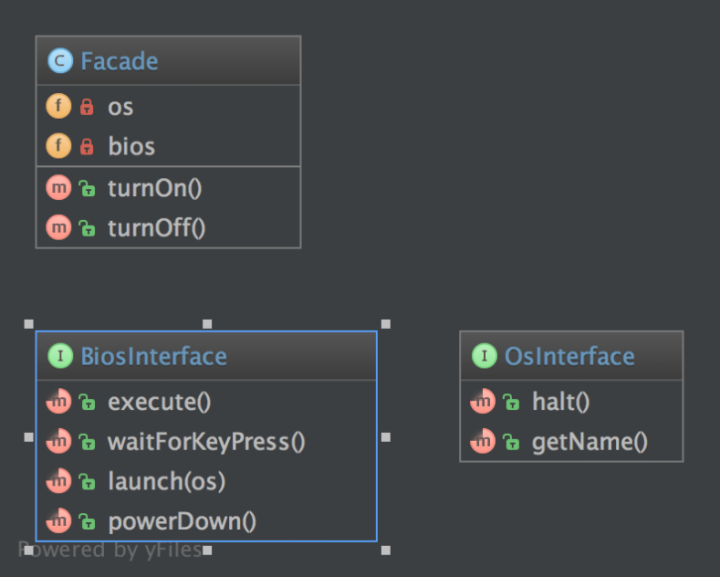Click the interface icon next to OsInterface
720x577 pixels.
(x=484, y=356)
